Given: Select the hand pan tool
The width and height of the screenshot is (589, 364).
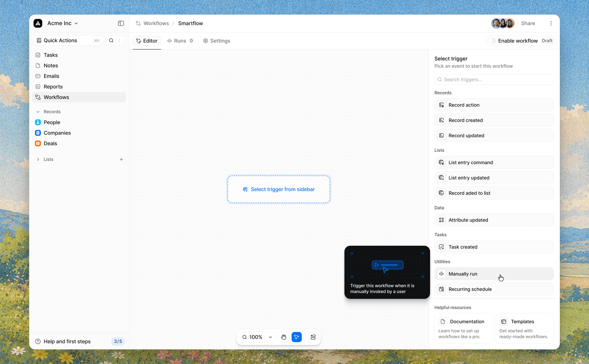Looking at the screenshot, I should coord(283,337).
